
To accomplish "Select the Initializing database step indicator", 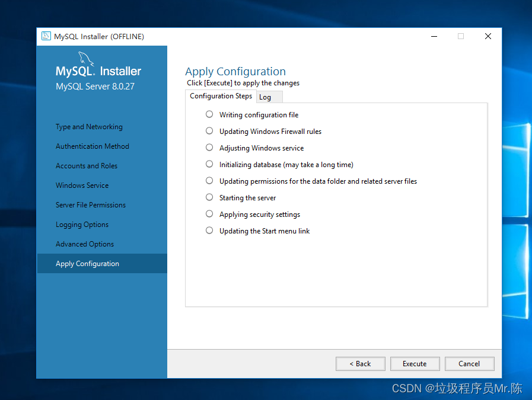I will click(209, 164).
